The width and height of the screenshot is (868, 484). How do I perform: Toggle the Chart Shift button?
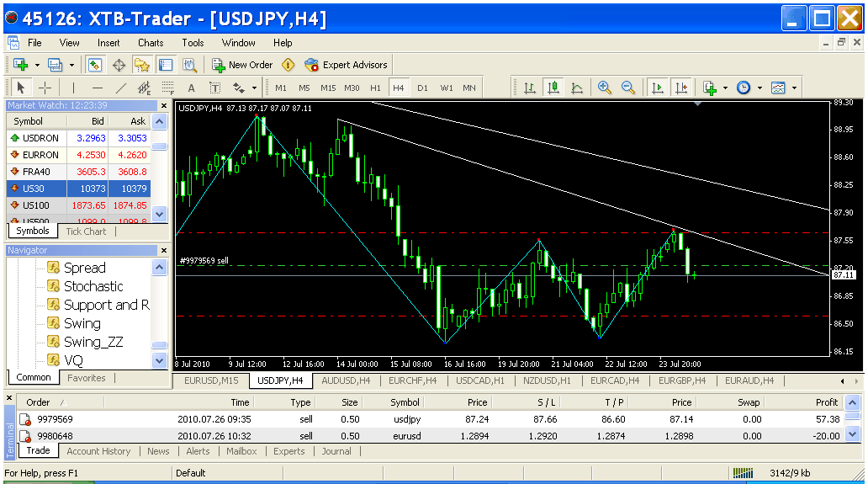[680, 88]
